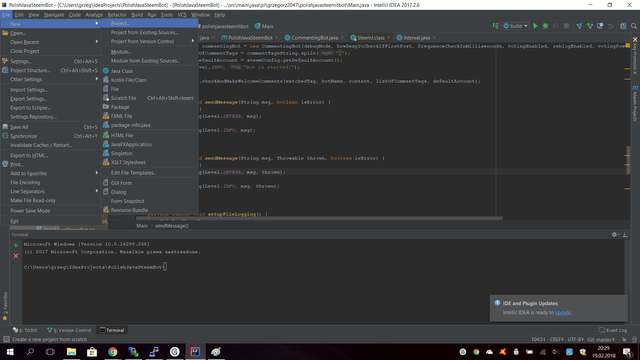This screenshot has width=640, height=360.
Task: Click the Show History toolbar icon
Action: click(600, 26)
